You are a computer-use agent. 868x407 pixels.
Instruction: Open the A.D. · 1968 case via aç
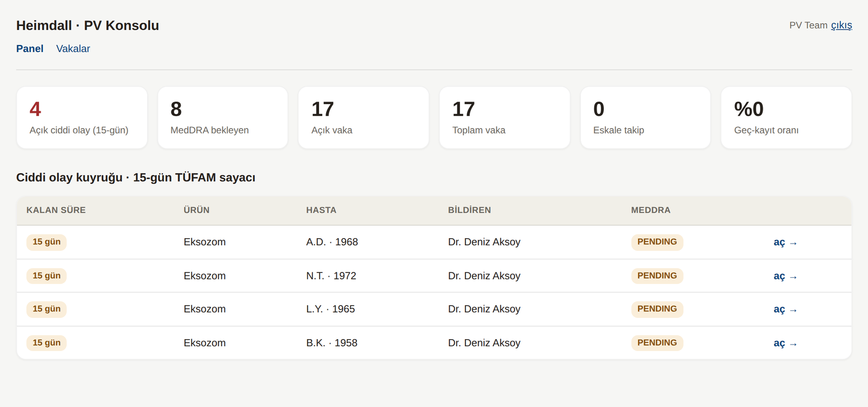point(785,243)
